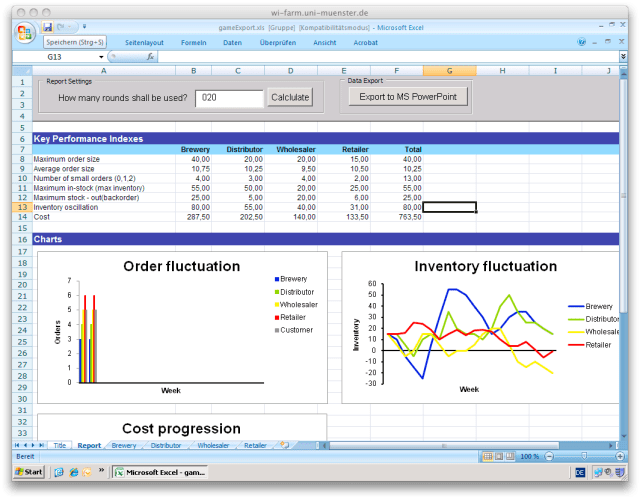640x499 pixels.
Task: Launch Internet Explorer from quick launch
Action: (x=73, y=472)
